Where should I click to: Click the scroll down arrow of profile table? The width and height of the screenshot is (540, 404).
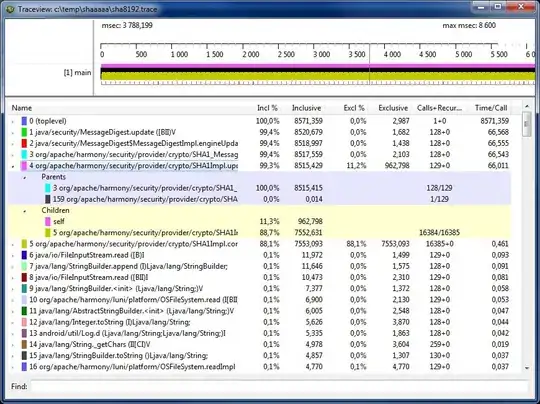point(527,368)
